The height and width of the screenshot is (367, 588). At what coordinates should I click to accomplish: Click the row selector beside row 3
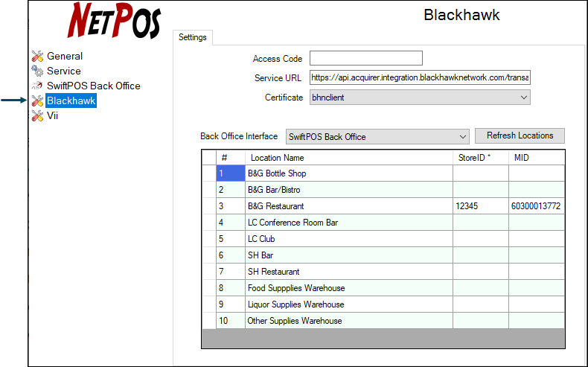click(x=209, y=206)
